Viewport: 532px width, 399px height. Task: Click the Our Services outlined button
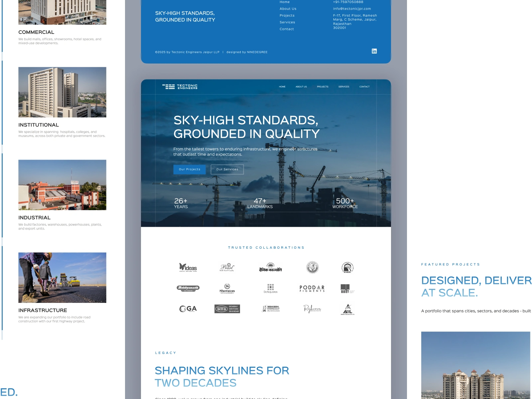pyautogui.click(x=227, y=169)
